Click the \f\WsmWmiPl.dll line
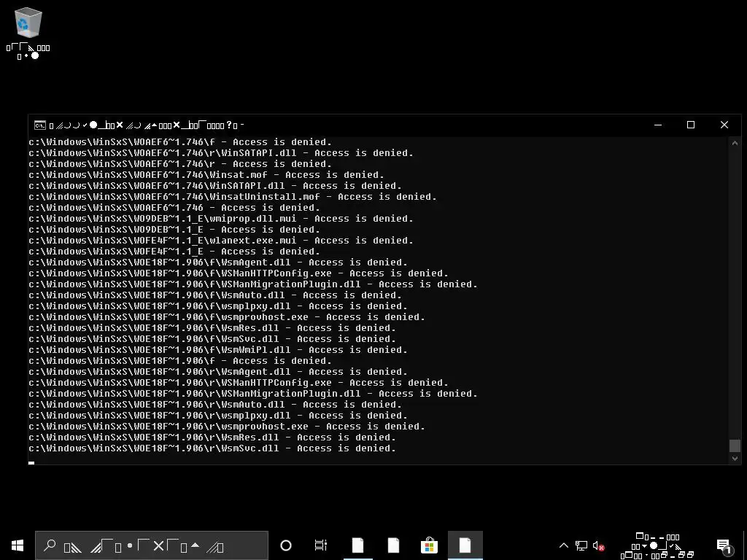The height and width of the screenshot is (560, 747). pyautogui.click(x=218, y=350)
